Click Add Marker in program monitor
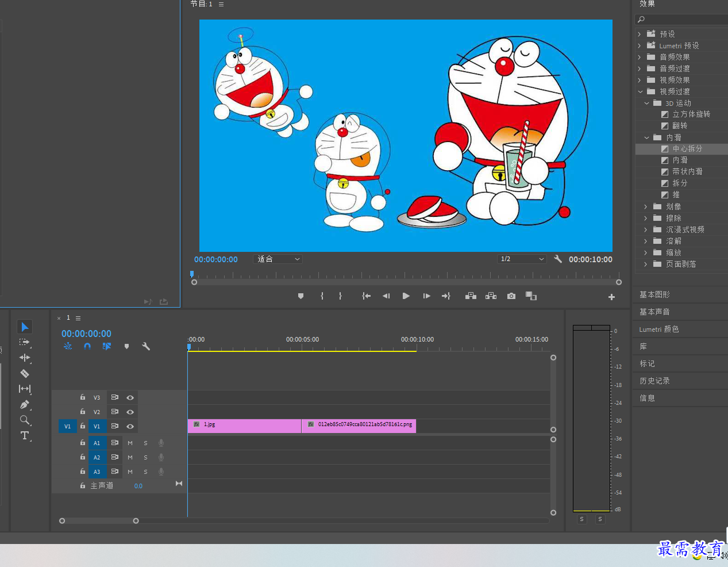 click(301, 296)
